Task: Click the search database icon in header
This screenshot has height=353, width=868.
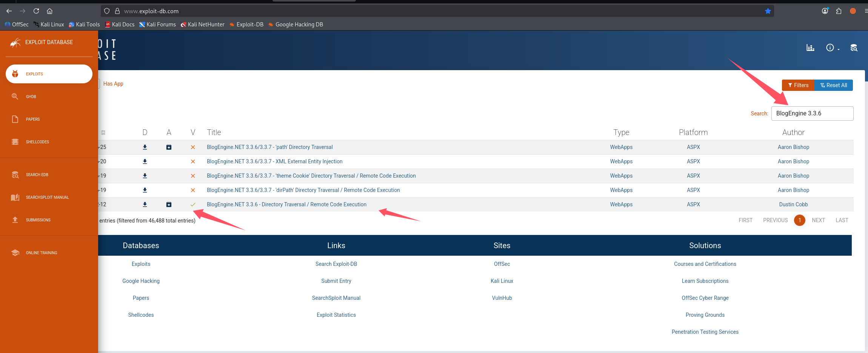Action: point(854,48)
